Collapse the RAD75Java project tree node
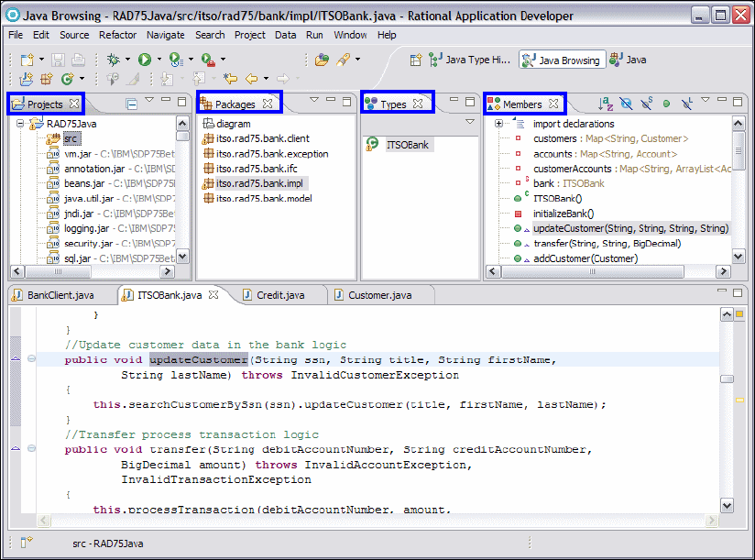This screenshot has height=560, width=755. (x=22, y=124)
